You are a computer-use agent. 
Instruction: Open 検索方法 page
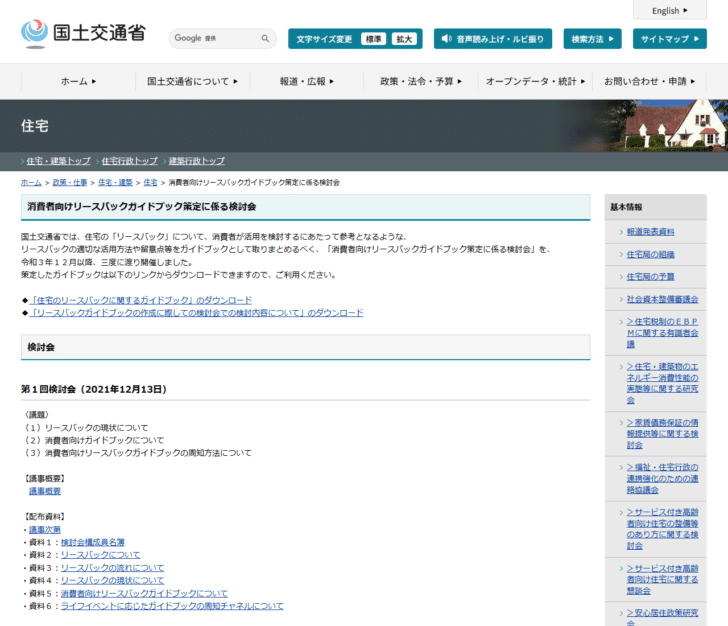point(592,39)
